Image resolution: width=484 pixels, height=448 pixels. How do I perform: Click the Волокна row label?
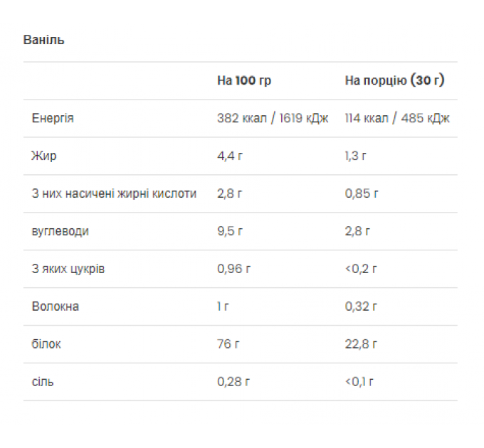[x=56, y=306]
